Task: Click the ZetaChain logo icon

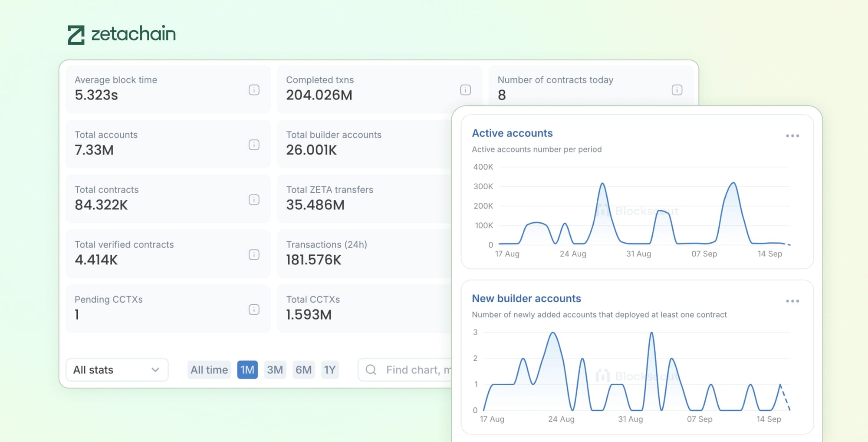Action: (x=76, y=35)
